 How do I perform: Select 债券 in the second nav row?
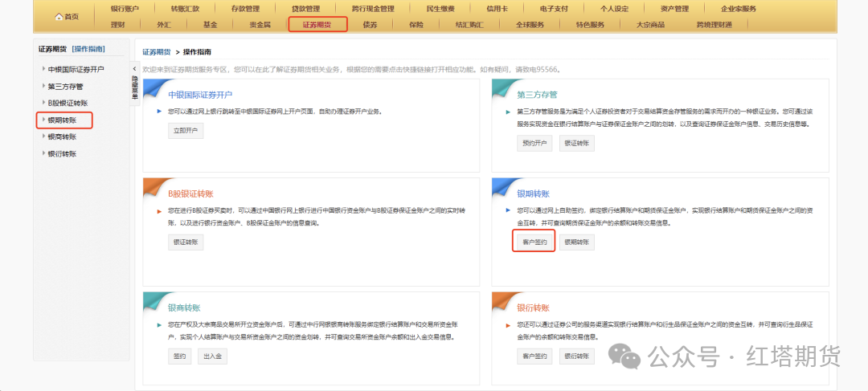pyautogui.click(x=371, y=25)
